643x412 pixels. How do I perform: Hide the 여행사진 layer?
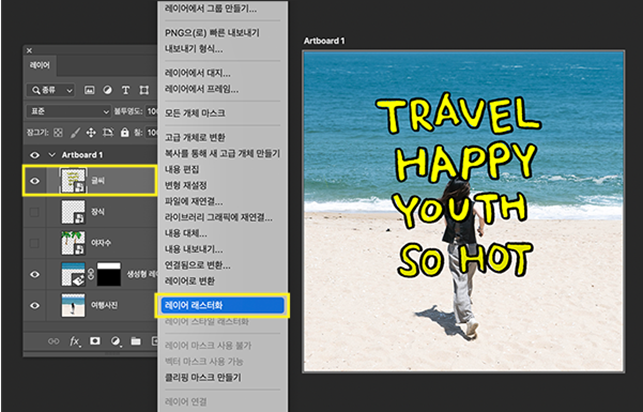click(36, 304)
